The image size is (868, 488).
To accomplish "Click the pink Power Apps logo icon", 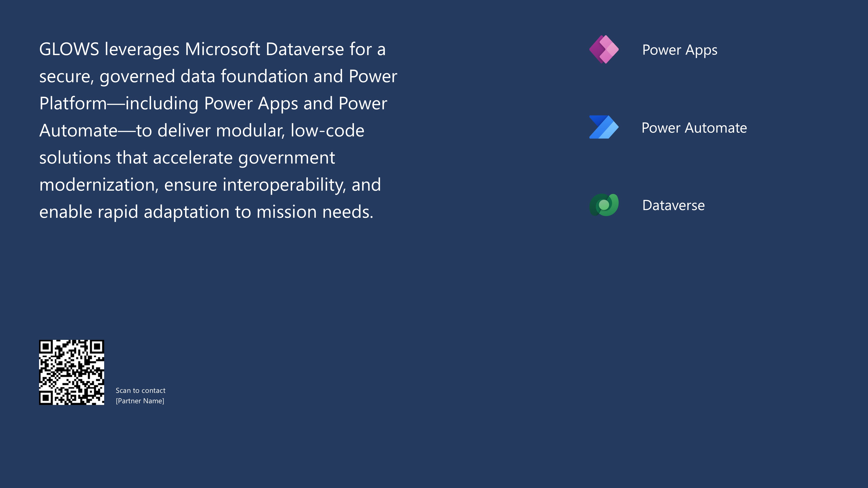I will point(603,49).
